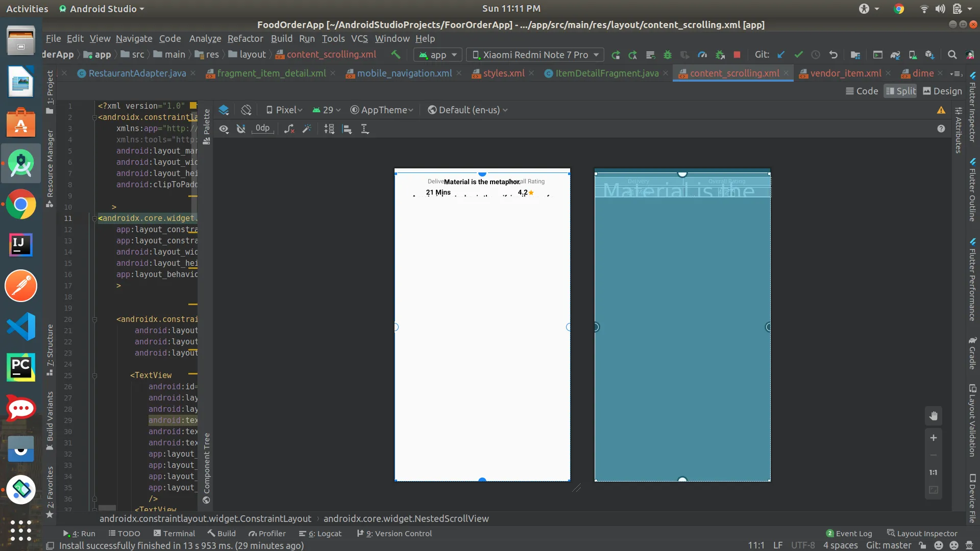Open the Refactor menu

click(x=245, y=39)
